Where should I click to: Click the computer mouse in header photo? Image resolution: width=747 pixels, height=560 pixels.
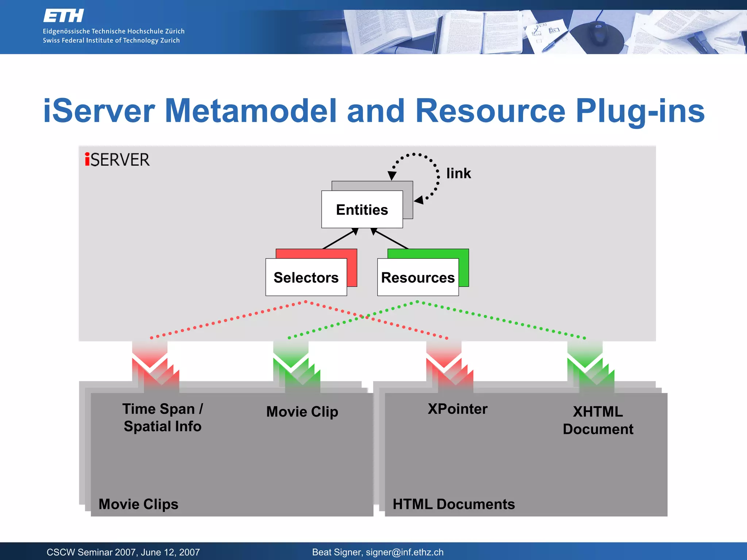pyautogui.click(x=599, y=34)
